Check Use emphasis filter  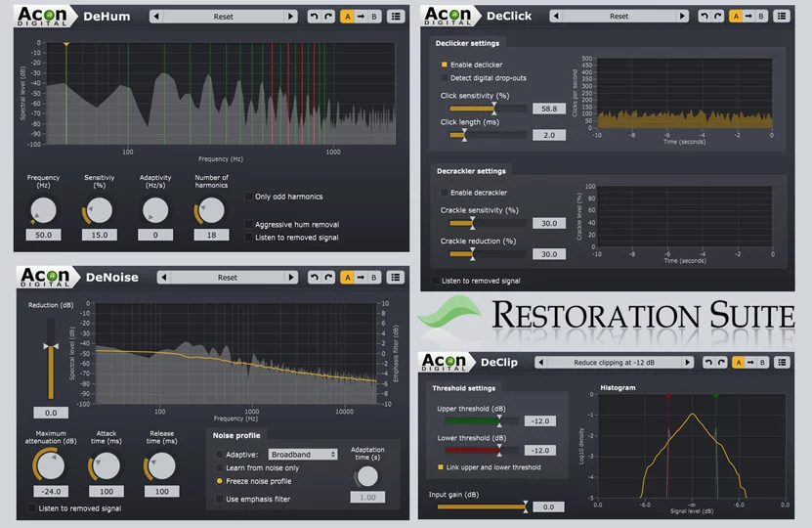tap(220, 499)
